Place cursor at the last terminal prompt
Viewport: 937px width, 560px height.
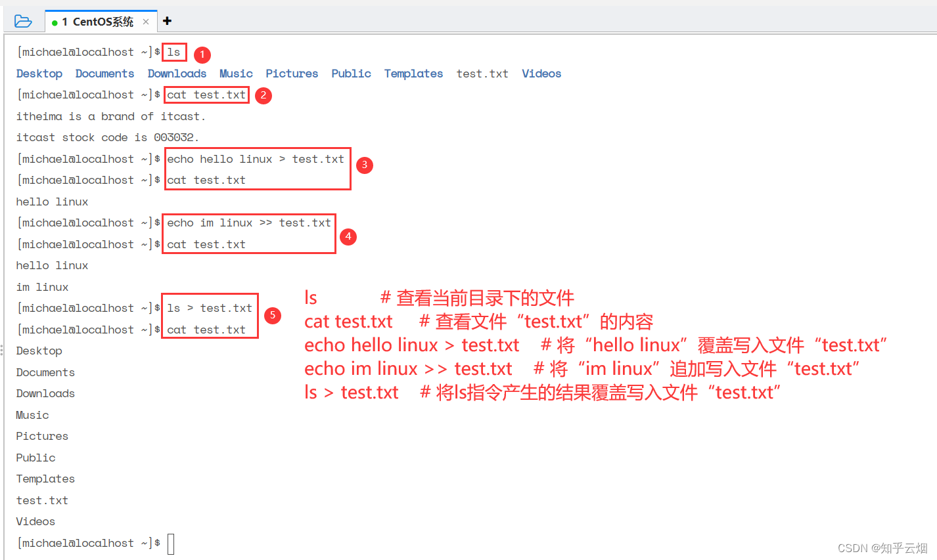pos(171,544)
